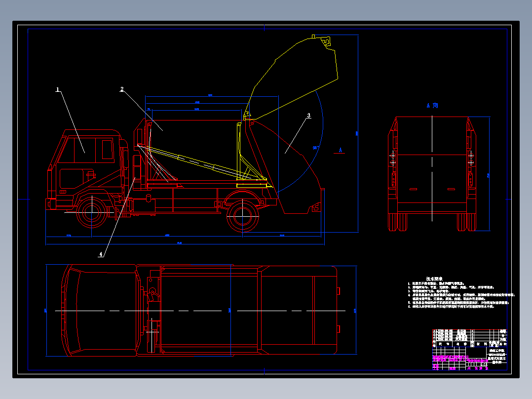Select the front wheel hub in side view
This screenshot has height=399, width=532.
point(92,212)
